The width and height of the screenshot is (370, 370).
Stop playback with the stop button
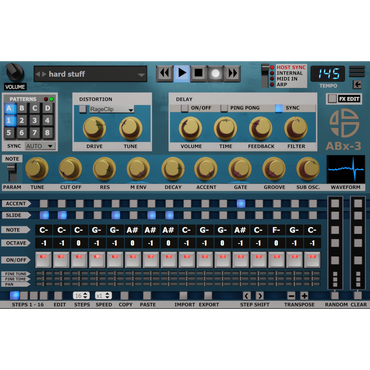199,73
